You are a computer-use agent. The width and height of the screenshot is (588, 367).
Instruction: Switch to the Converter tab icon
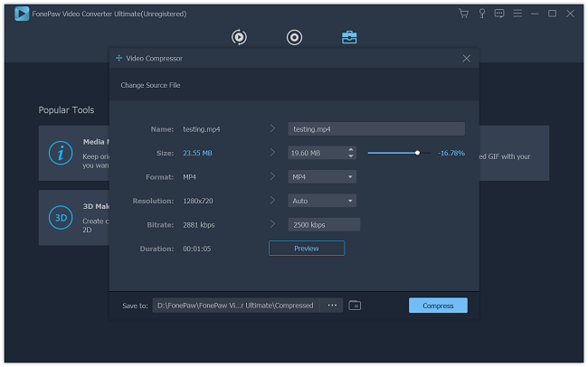coord(239,37)
